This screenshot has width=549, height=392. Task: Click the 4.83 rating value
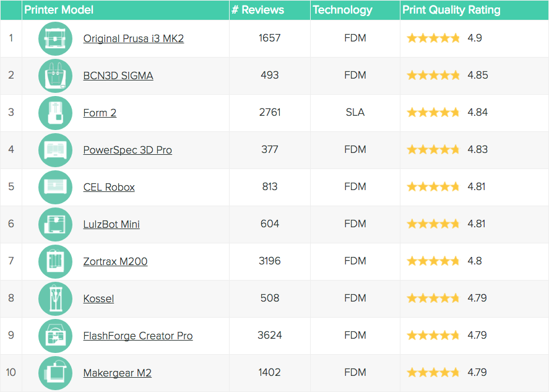coord(478,149)
